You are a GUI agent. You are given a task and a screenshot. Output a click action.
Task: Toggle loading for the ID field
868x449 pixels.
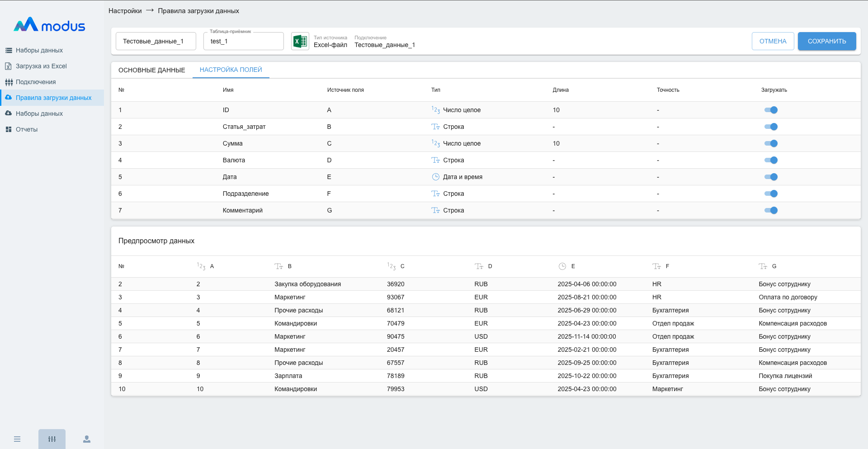(771, 110)
